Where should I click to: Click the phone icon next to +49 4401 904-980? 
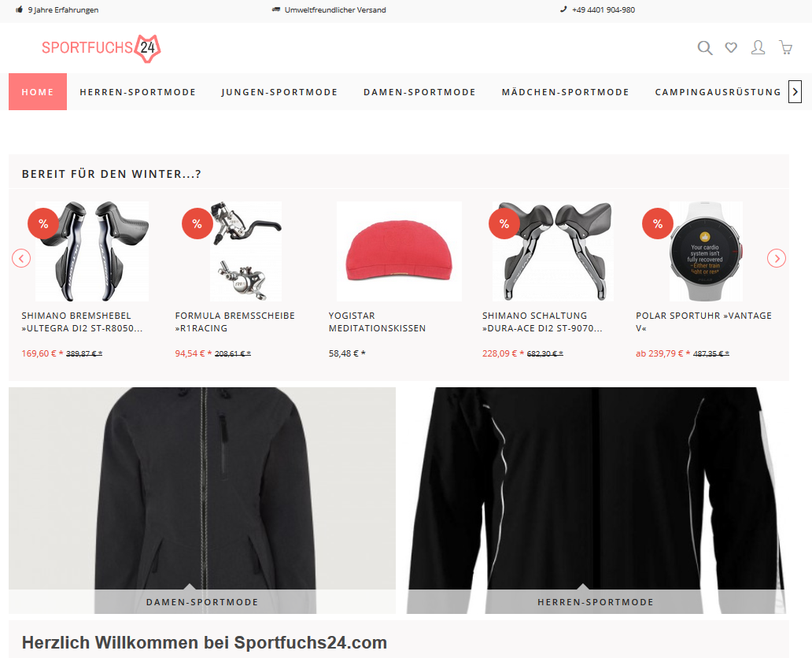coord(563,9)
